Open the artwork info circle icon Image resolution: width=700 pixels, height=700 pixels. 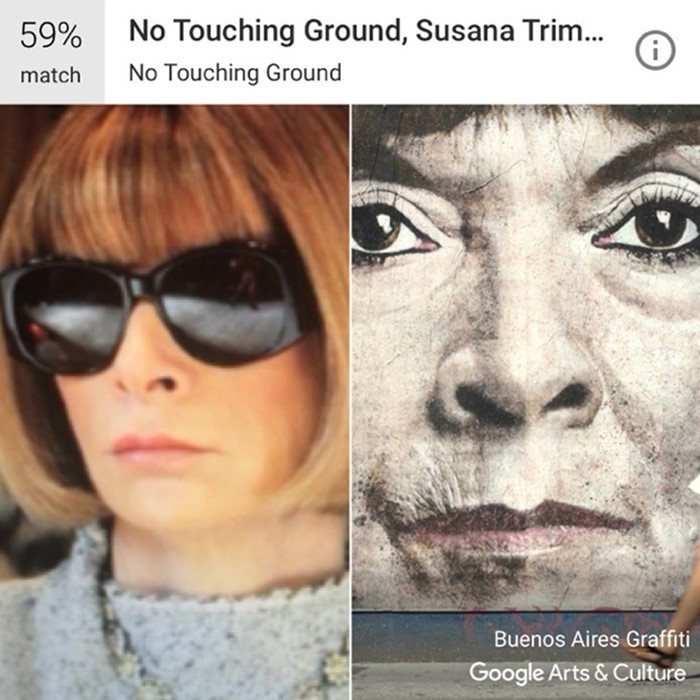(655, 50)
